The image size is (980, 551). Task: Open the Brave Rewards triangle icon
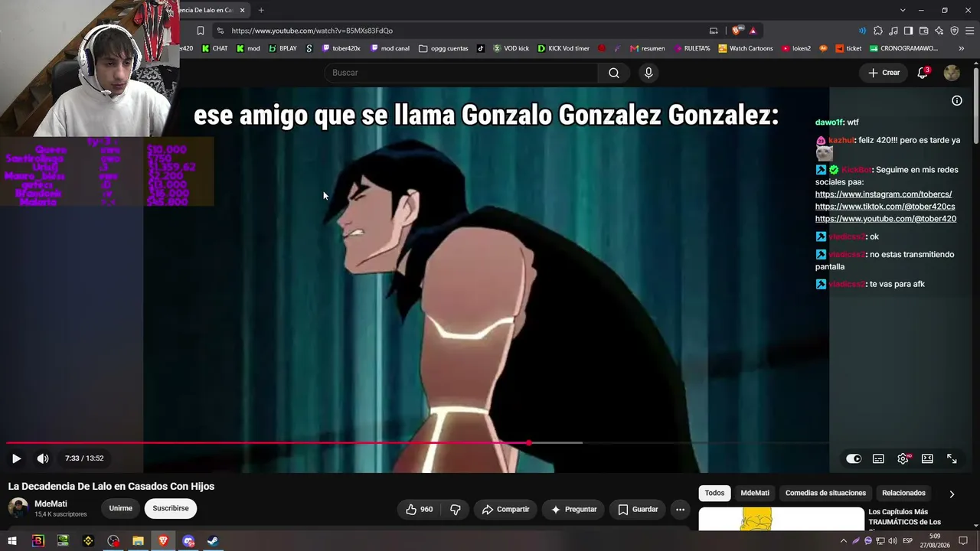(x=753, y=31)
